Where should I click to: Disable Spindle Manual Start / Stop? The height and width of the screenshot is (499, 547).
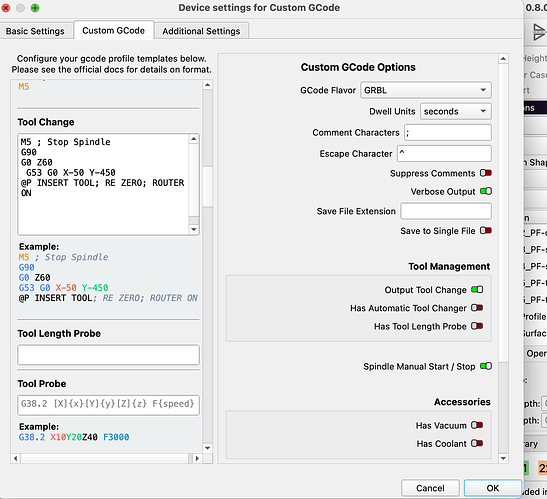coord(486,366)
